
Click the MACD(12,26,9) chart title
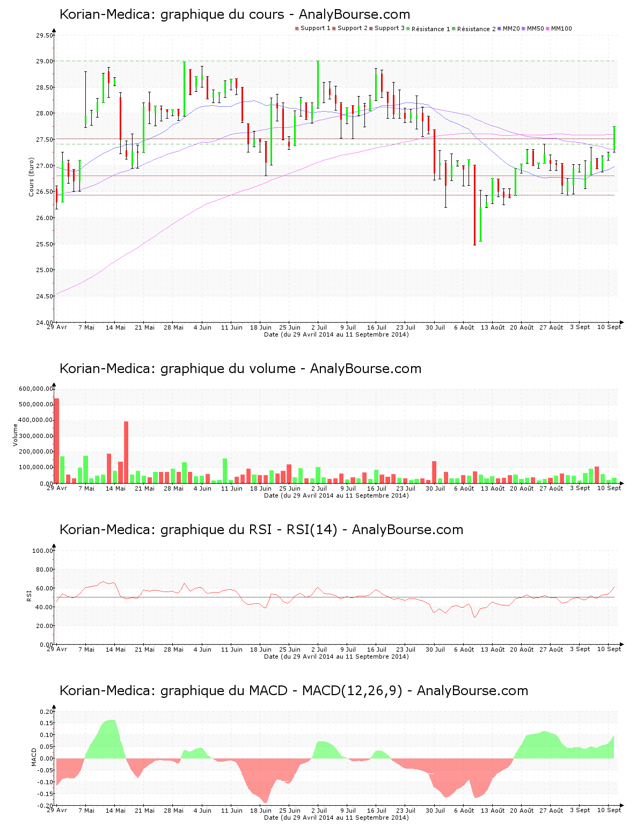coord(294,691)
